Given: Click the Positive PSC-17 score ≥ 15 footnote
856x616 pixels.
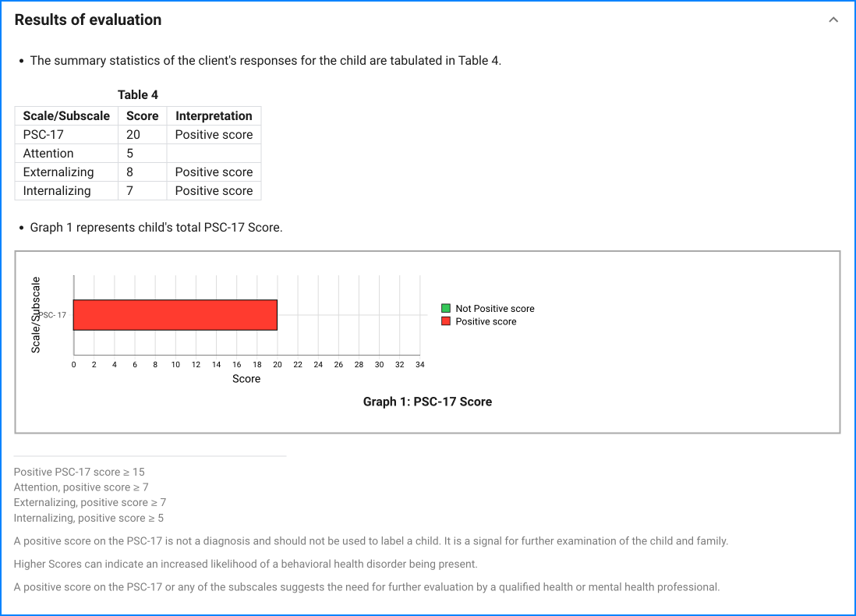Looking at the screenshot, I should (x=80, y=472).
